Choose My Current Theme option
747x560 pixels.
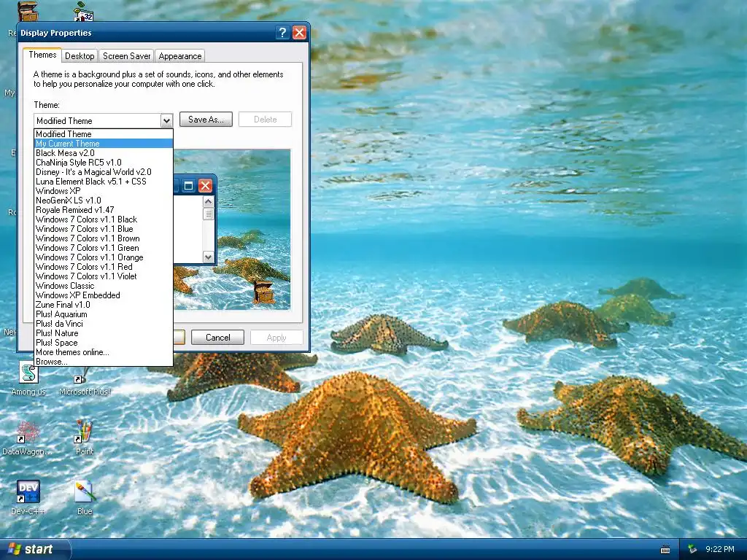point(104,144)
